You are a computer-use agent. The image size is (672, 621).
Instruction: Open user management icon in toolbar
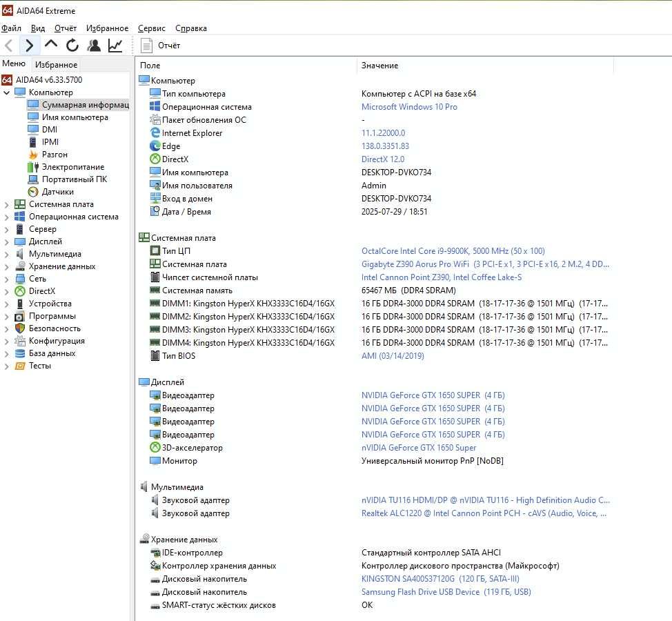94,45
